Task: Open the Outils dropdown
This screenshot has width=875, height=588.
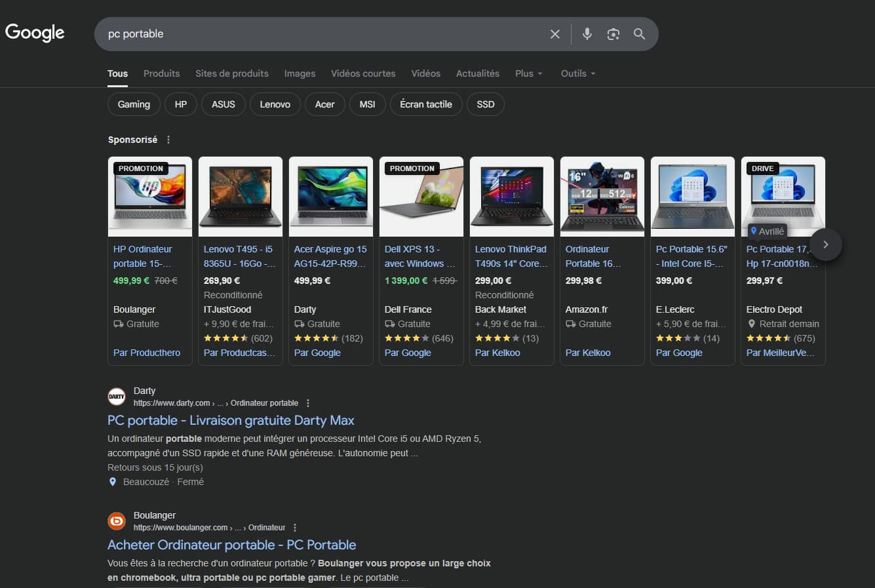Action: pos(577,73)
